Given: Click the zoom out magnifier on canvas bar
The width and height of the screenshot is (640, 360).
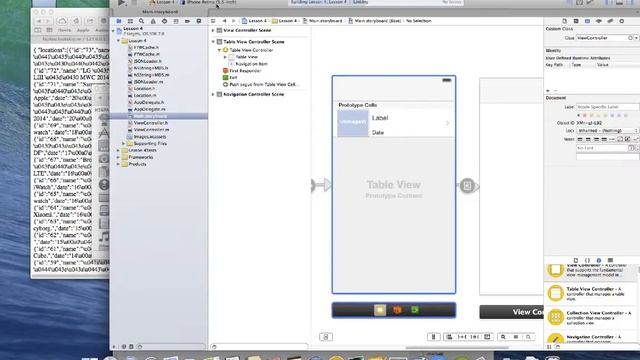Looking at the screenshot, I should point(503,337).
